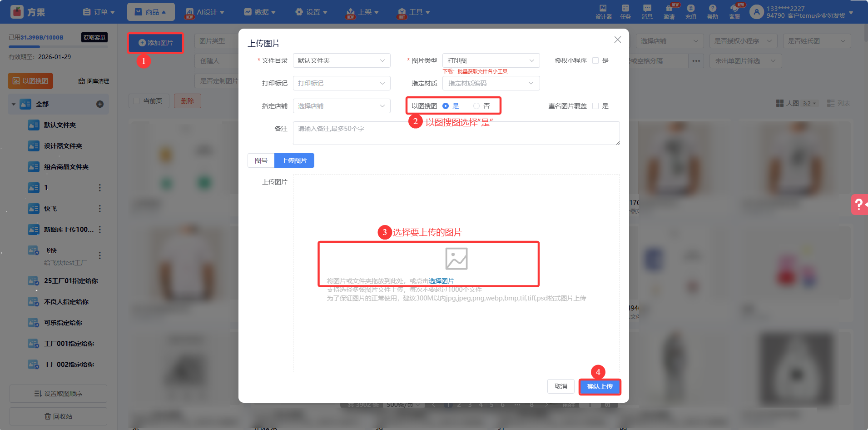Click the 图库清理 cleanup icon
Screen dimensions: 868x430
click(x=82, y=81)
